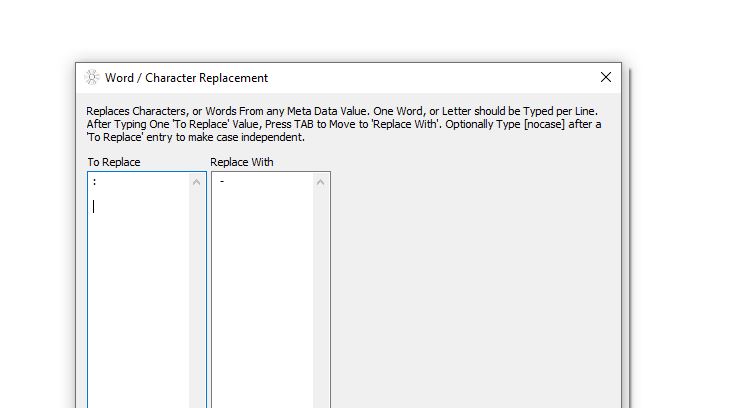Select the colon entry in To Replace

click(94, 182)
